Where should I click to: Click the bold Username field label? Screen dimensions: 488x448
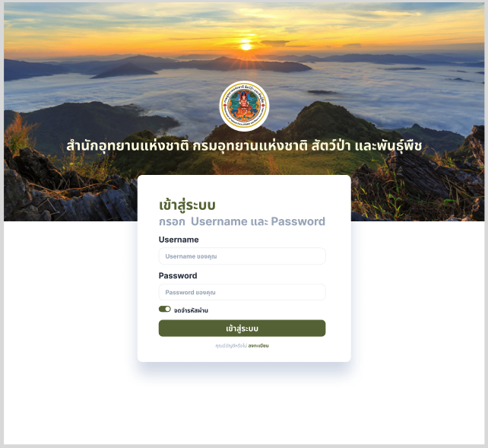pyautogui.click(x=179, y=240)
